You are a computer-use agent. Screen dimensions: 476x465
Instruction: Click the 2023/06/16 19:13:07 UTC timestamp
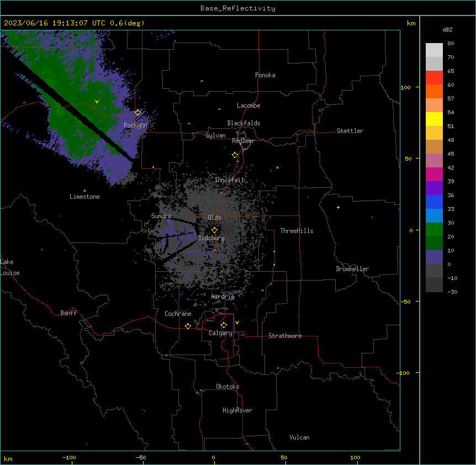click(54, 23)
